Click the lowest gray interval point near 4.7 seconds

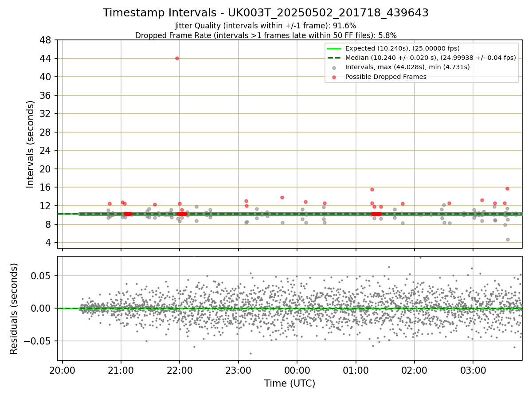[508, 239]
